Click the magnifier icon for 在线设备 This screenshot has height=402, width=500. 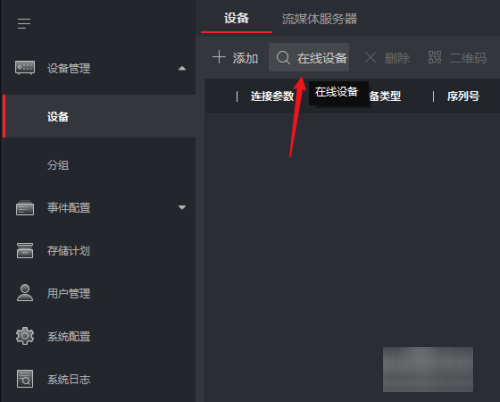(283, 58)
